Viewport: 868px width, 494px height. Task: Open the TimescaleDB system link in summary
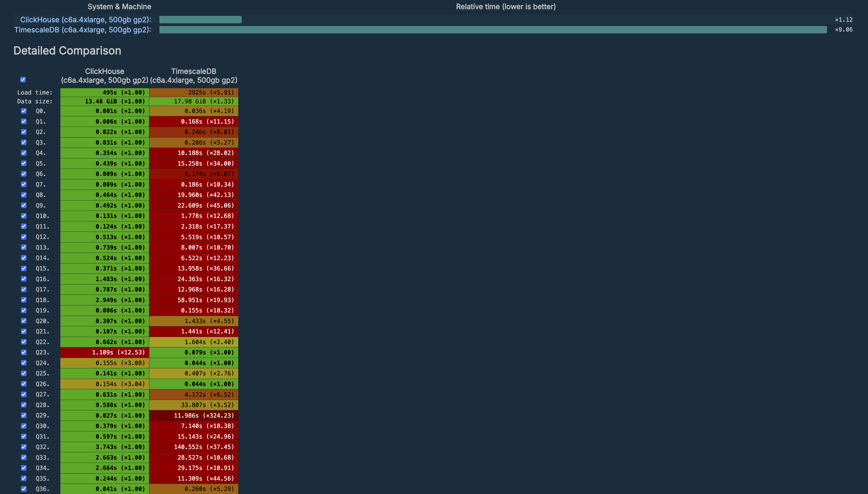[x=82, y=30]
